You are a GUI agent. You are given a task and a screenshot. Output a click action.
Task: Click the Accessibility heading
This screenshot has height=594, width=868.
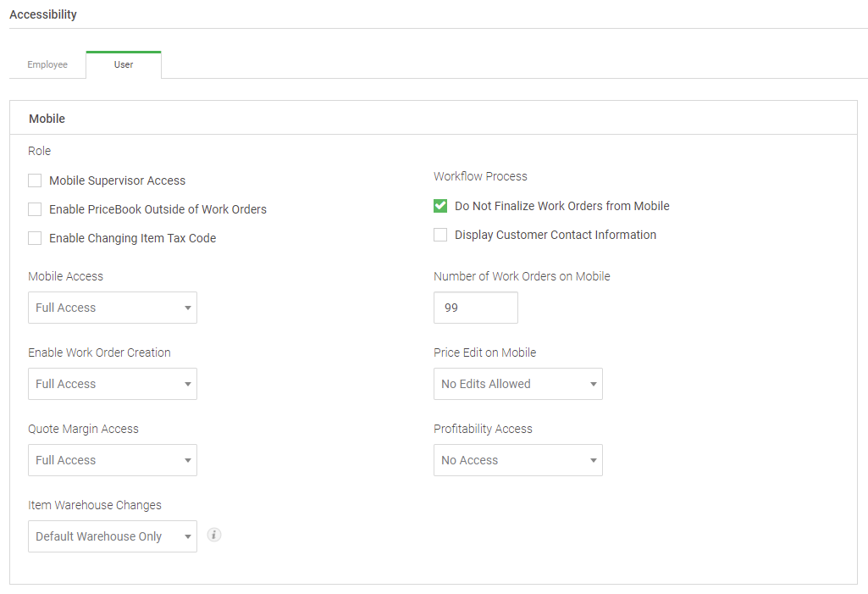42,14
